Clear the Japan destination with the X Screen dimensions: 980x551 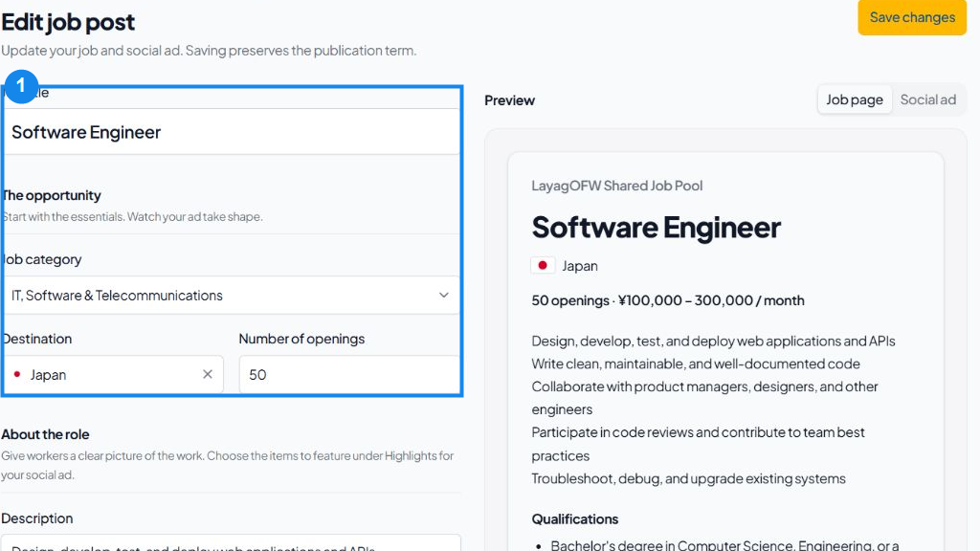[208, 374]
